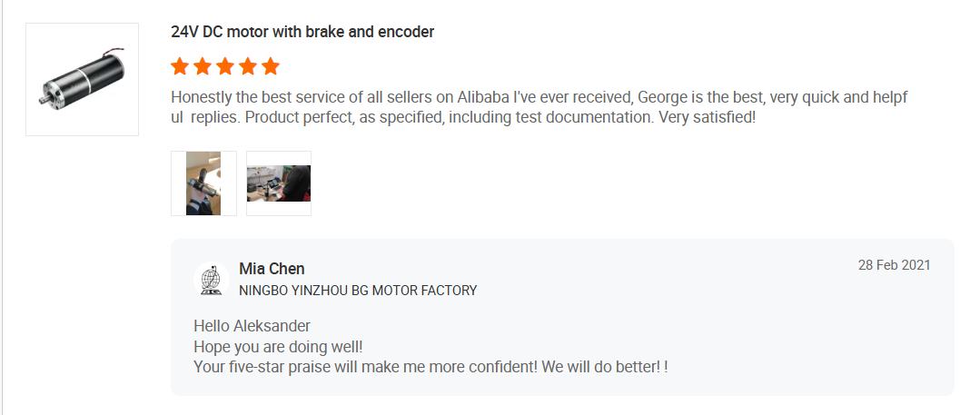Click the 28 Feb 2021 reply date
980x415 pixels.
tap(894, 265)
